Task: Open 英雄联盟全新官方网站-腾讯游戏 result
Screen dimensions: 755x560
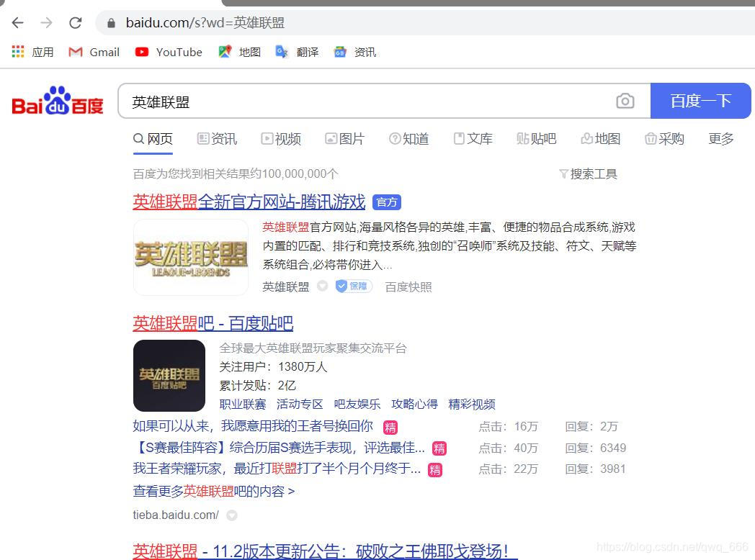Action: pyautogui.click(x=249, y=202)
